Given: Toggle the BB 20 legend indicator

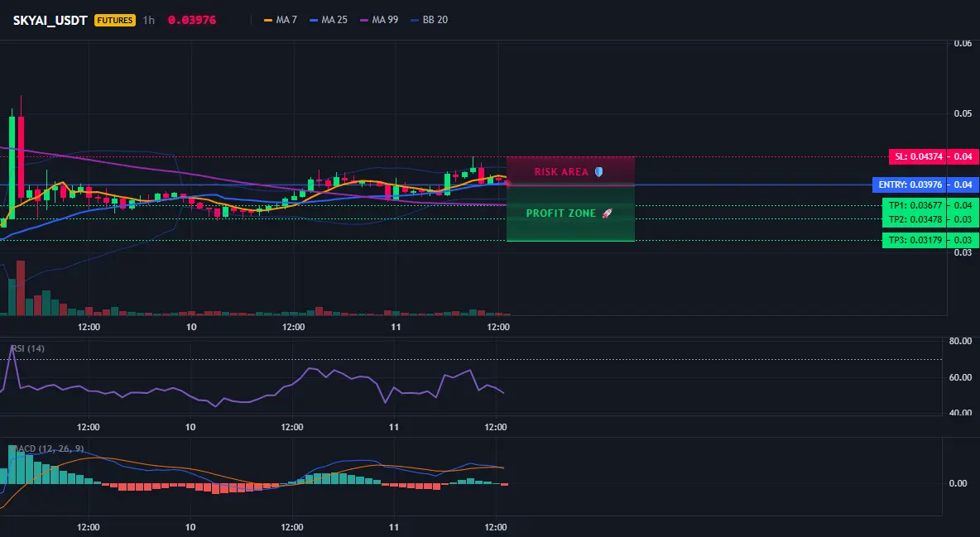Looking at the screenshot, I should 430,20.
